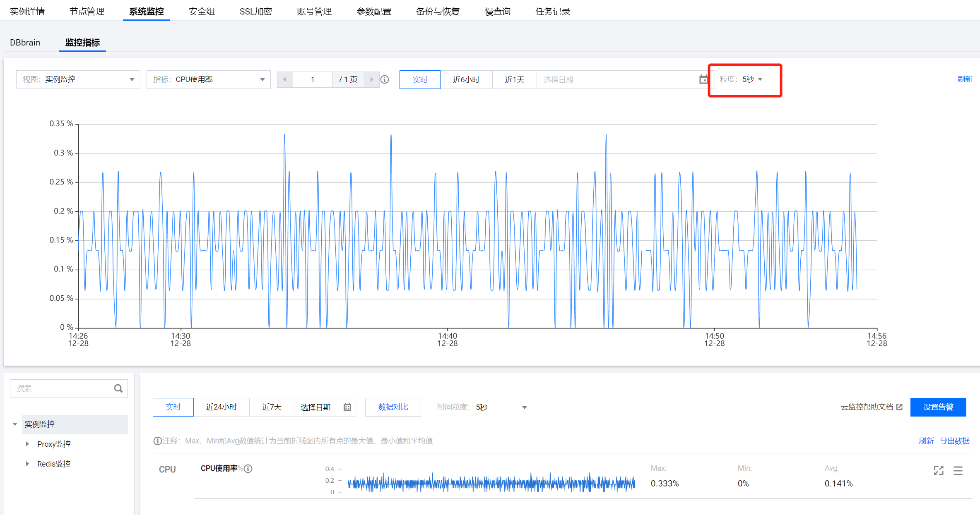
Task: Select 近24小时 time range
Action: pos(221,407)
